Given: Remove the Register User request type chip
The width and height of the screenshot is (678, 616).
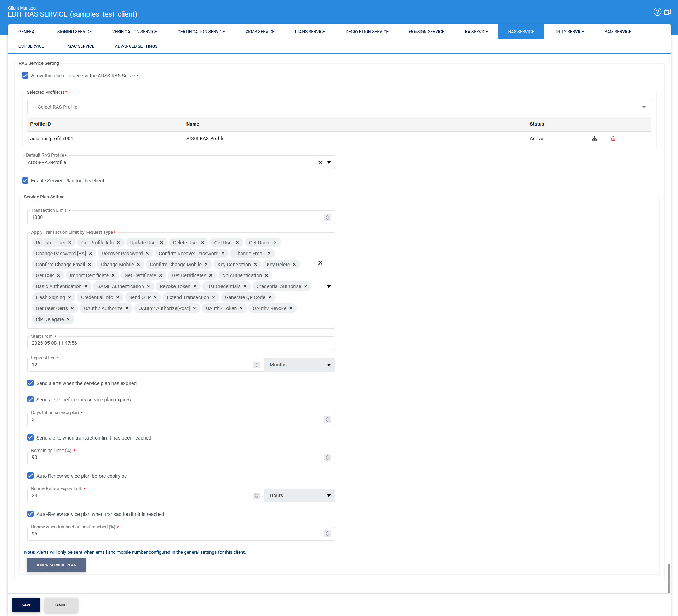Looking at the screenshot, I should pyautogui.click(x=70, y=243).
